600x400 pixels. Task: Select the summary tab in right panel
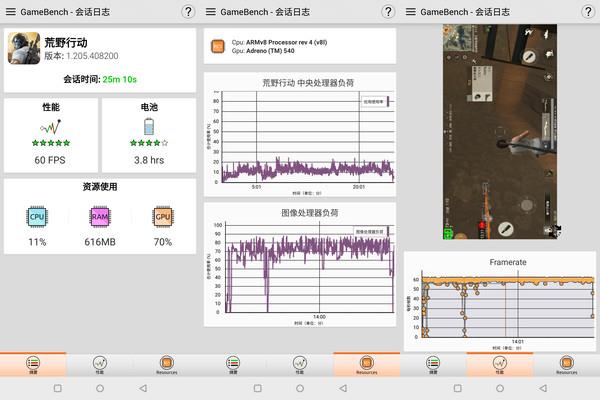[x=433, y=365]
